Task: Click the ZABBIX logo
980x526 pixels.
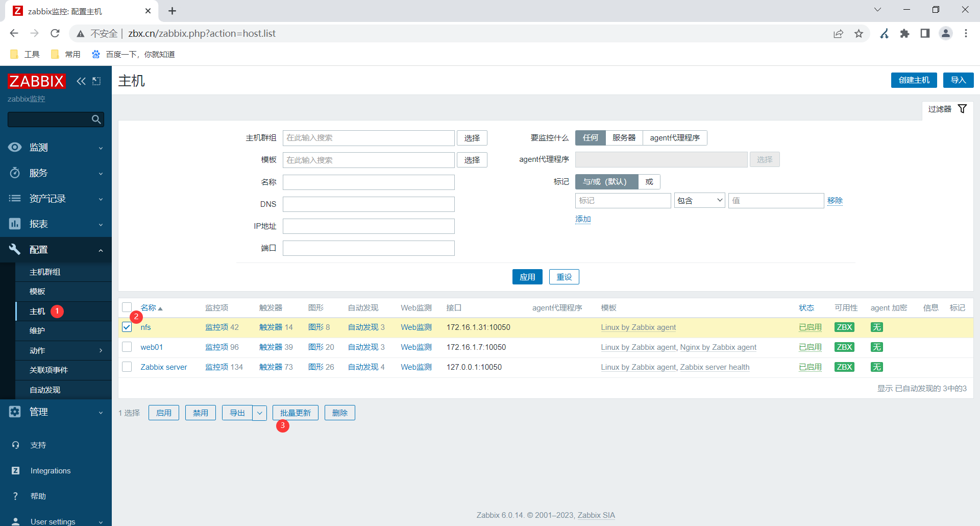Action: [36, 81]
